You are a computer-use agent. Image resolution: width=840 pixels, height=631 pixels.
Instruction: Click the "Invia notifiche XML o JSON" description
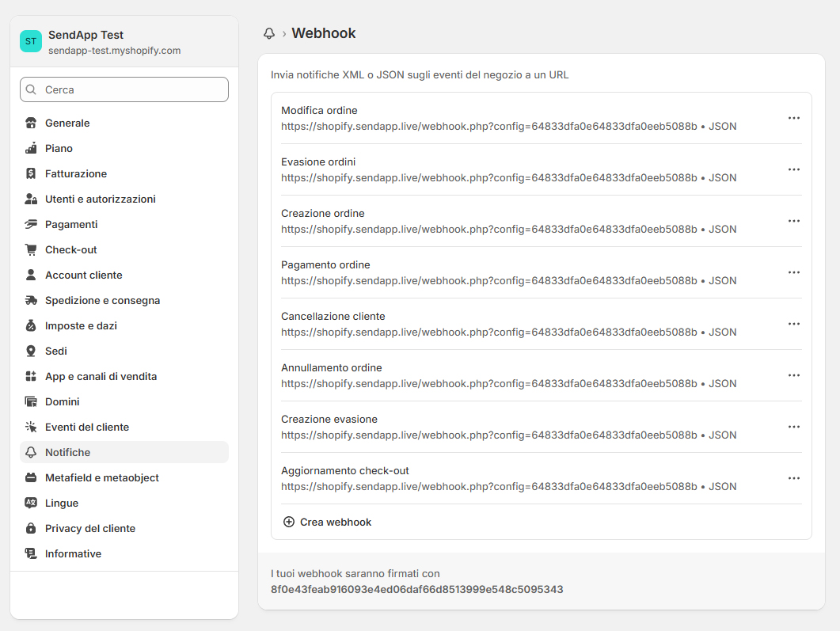coord(420,75)
